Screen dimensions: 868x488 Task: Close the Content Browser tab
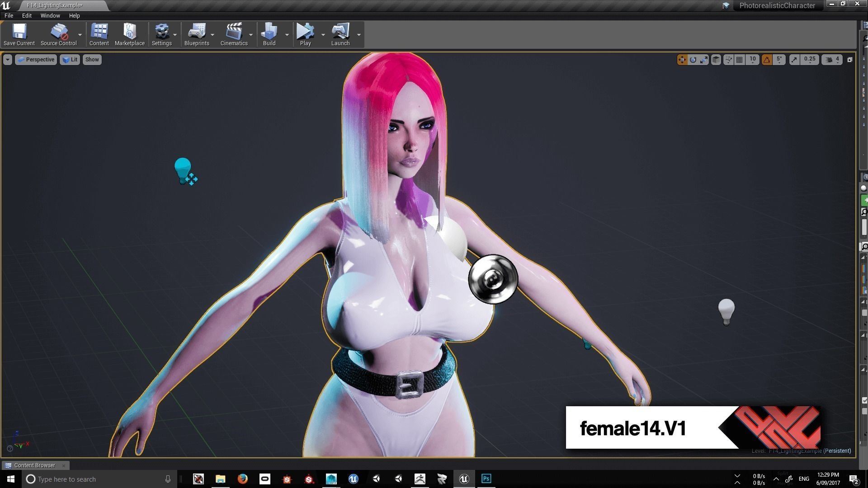coord(64,465)
